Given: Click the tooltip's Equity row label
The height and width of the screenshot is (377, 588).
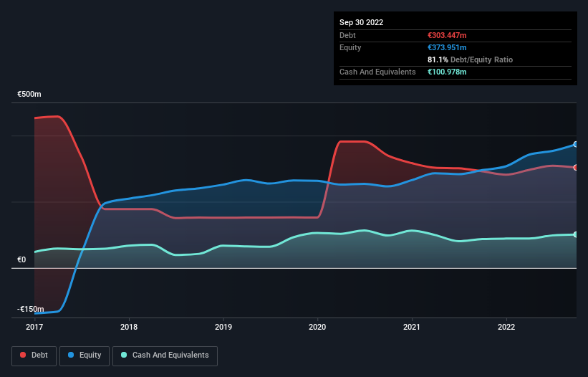Looking at the screenshot, I should [350, 47].
